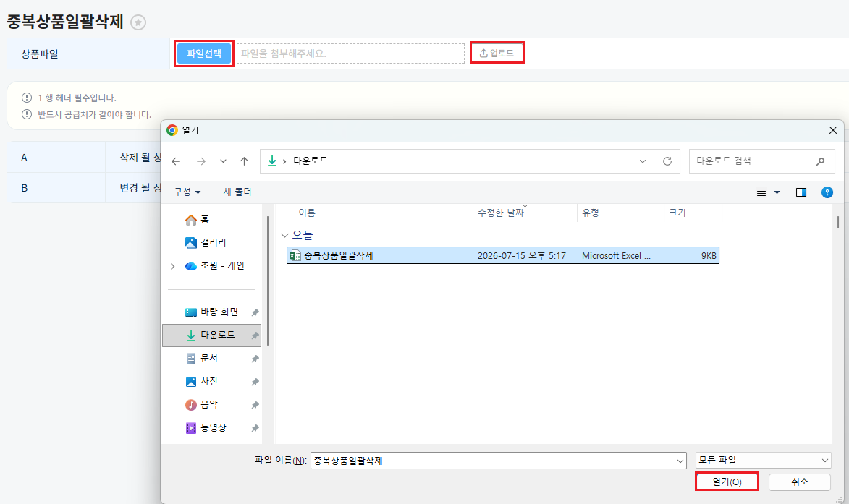Click the pin icon beside 바탕 화면
The width and height of the screenshot is (849, 504).
coord(255,312)
